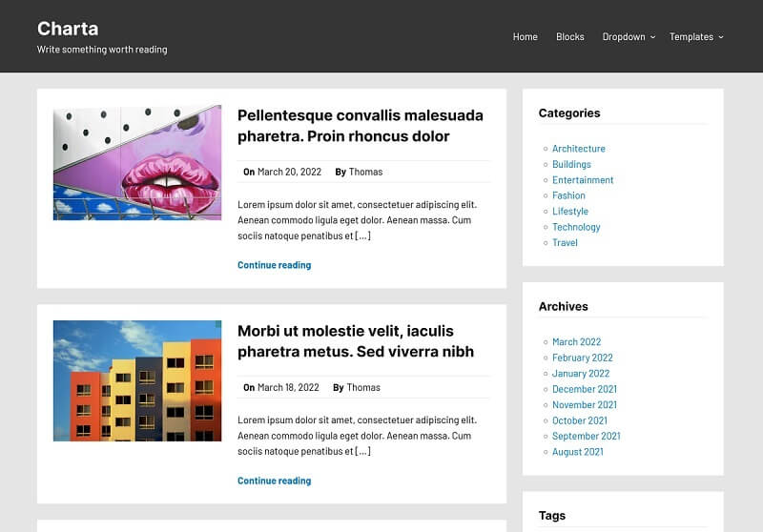Image resolution: width=763 pixels, height=532 pixels.
Task: Go to the Home menu item
Action: [x=526, y=37]
